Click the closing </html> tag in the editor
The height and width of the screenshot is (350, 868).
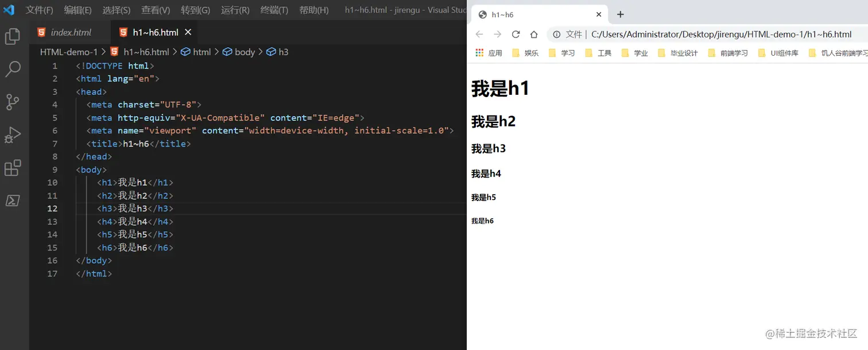point(94,274)
